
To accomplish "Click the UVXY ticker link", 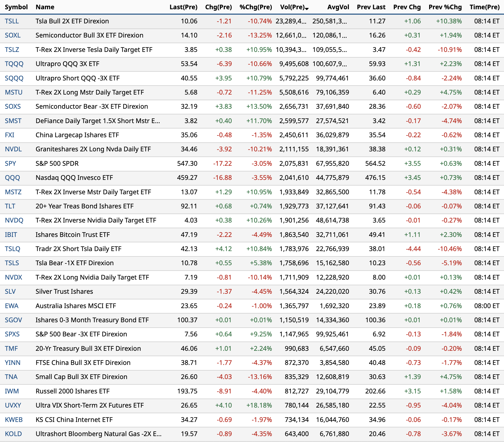I will 13,405.
